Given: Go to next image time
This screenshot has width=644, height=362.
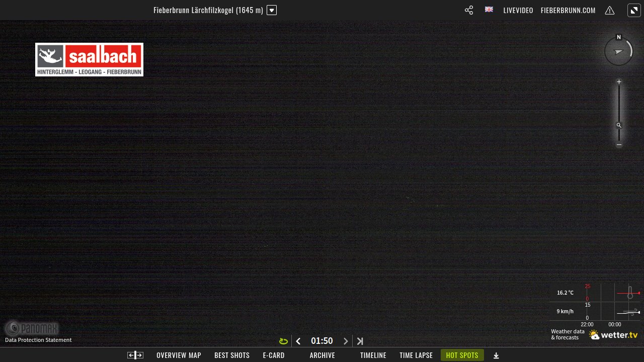Looking at the screenshot, I should click(346, 341).
